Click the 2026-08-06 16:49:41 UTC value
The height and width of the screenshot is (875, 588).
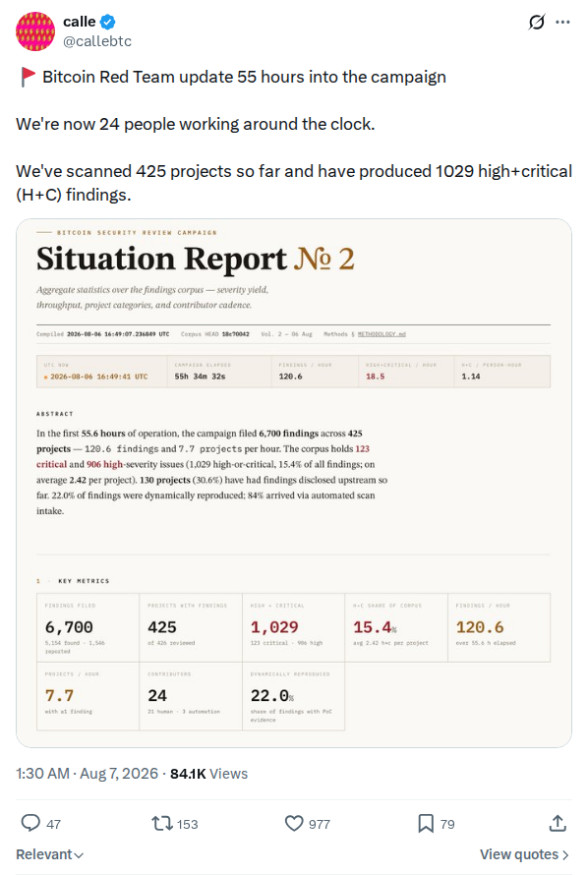tap(98, 377)
